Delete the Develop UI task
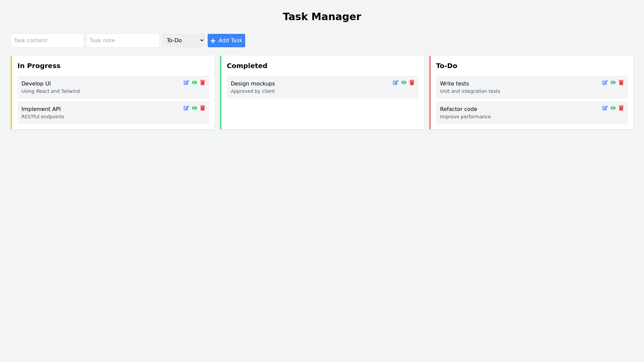 click(x=203, y=82)
